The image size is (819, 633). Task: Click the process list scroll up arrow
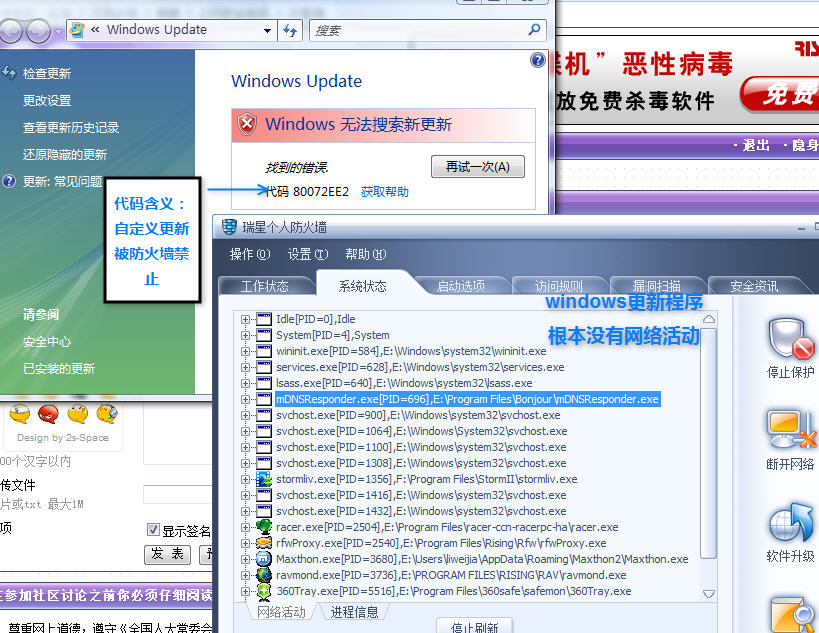coord(709,319)
